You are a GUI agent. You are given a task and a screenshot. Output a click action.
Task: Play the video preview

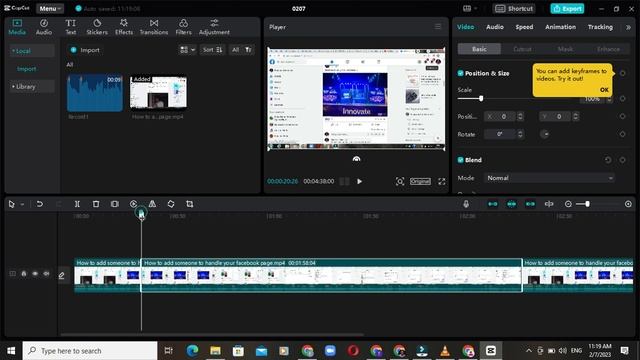click(359, 181)
